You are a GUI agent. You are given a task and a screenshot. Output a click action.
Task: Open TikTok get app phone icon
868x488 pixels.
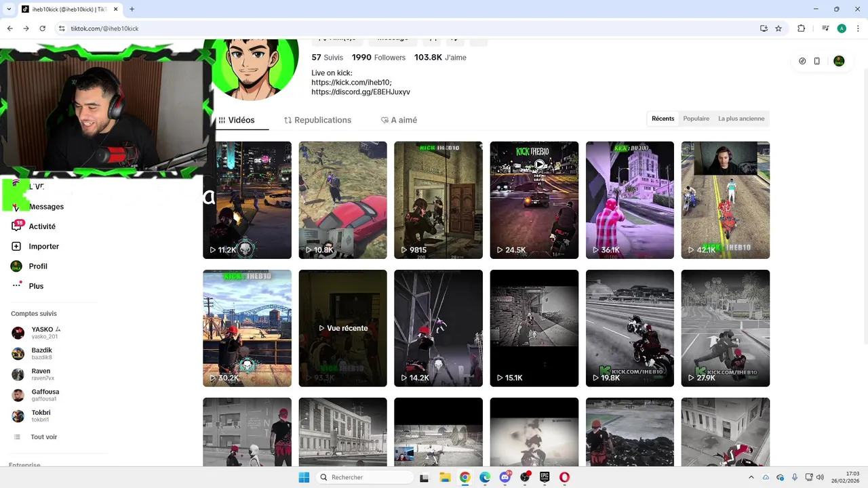coord(817,61)
